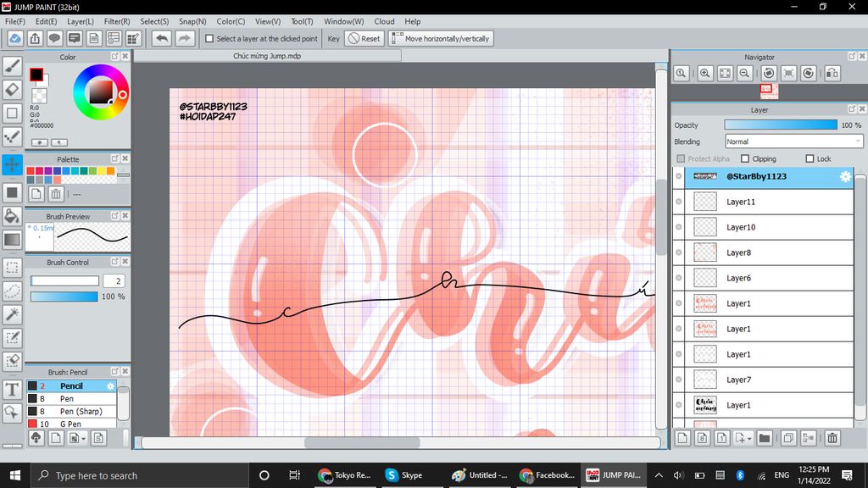The image size is (868, 488).
Task: Select the rectangular Selection tool
Action: coord(12,267)
